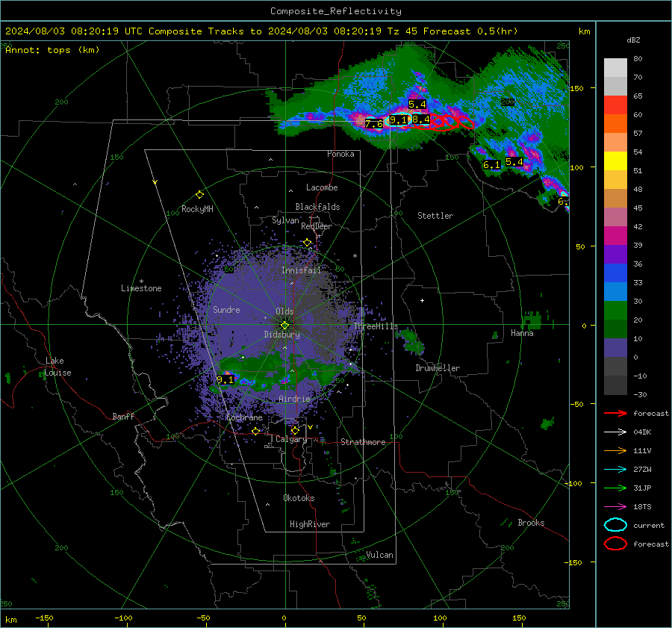This screenshot has width=672, height=628.
Task: Select the white 04DK arrow in the legend
Action: pyautogui.click(x=615, y=432)
